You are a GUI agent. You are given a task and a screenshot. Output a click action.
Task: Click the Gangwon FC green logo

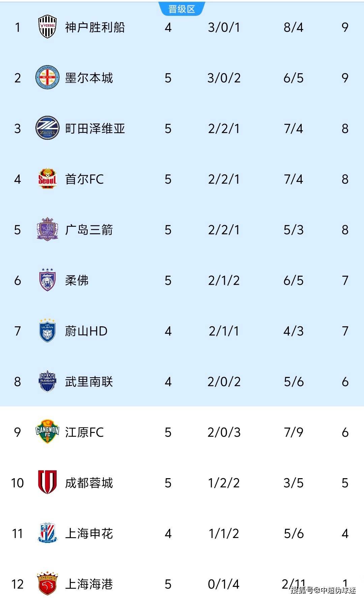click(x=47, y=432)
